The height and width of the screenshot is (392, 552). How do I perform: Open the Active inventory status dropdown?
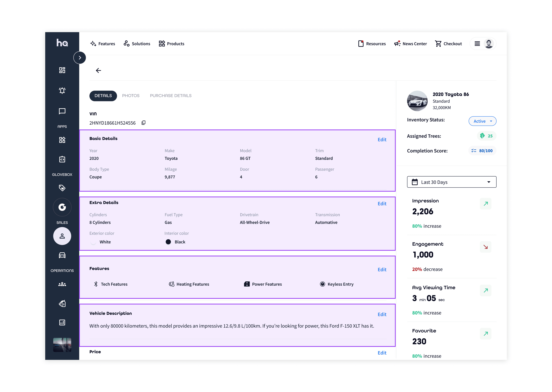click(482, 121)
